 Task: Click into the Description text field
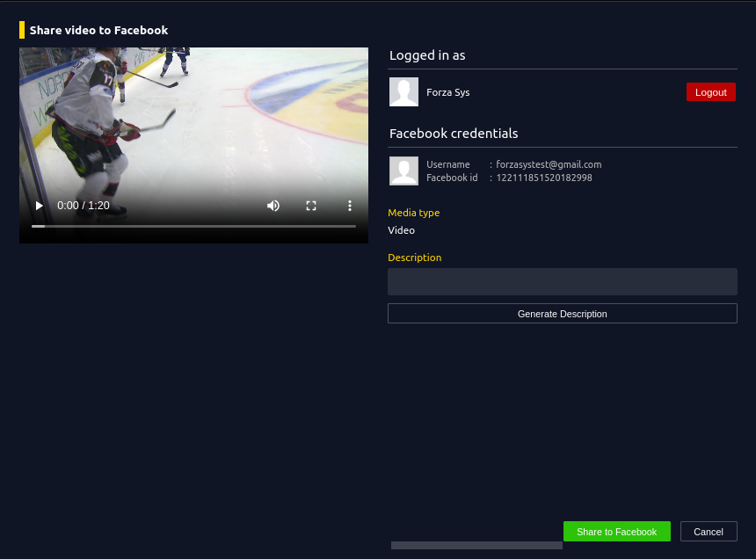pos(562,282)
